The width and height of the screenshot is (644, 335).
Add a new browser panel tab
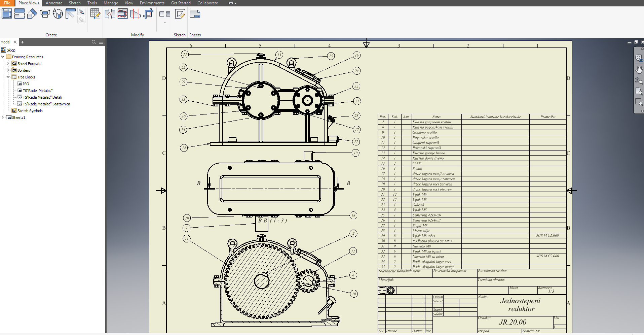23,42
